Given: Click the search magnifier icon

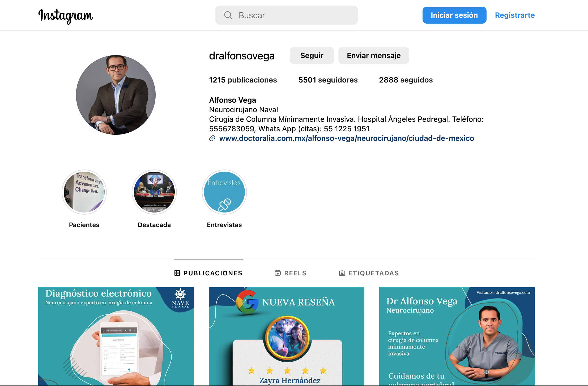Looking at the screenshot, I should pyautogui.click(x=228, y=15).
